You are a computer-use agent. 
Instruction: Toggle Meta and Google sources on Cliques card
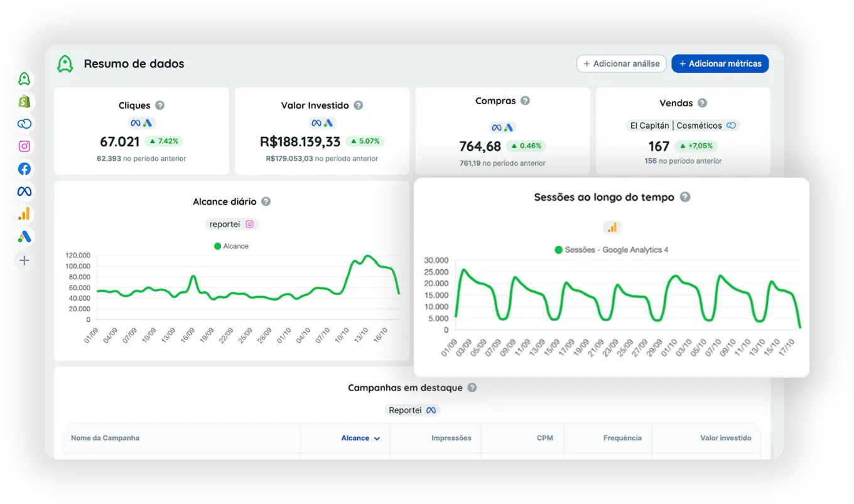tap(141, 122)
